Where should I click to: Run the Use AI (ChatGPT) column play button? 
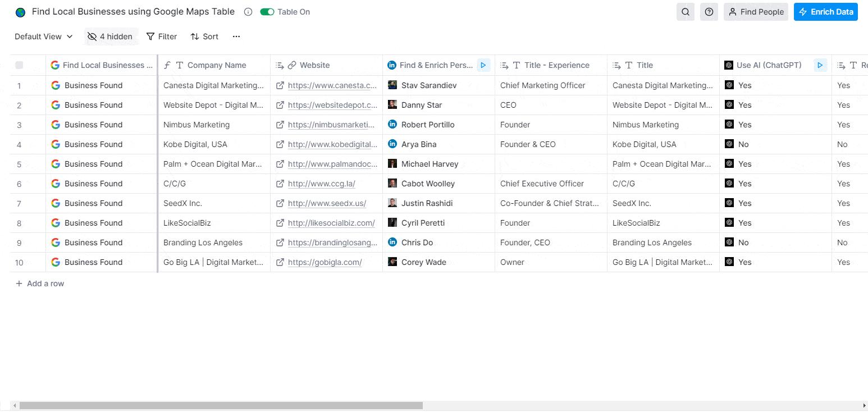[x=820, y=65]
